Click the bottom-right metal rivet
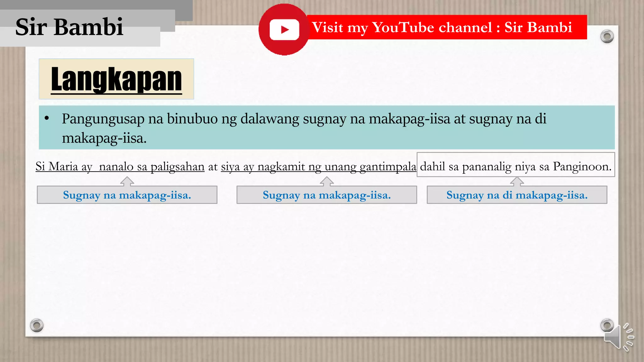Viewport: 644px width, 362px height. click(607, 325)
